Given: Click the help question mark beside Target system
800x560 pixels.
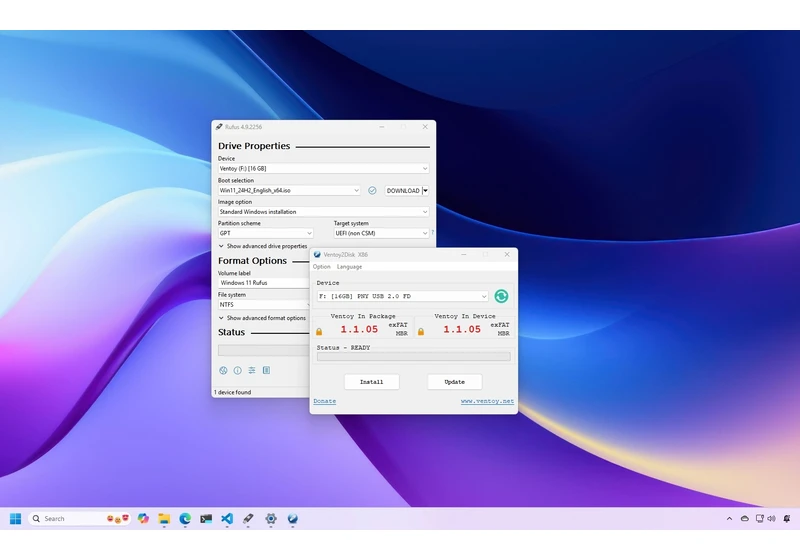Looking at the screenshot, I should [433, 233].
